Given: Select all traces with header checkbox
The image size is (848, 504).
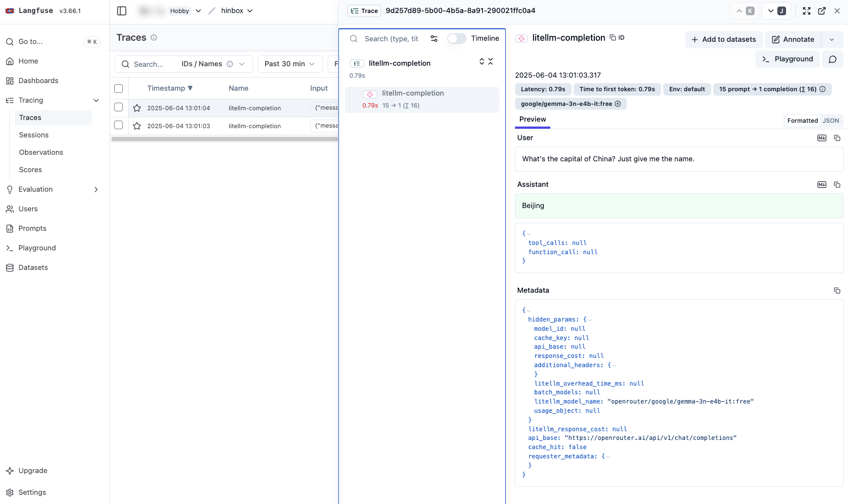Looking at the screenshot, I should 118,89.
